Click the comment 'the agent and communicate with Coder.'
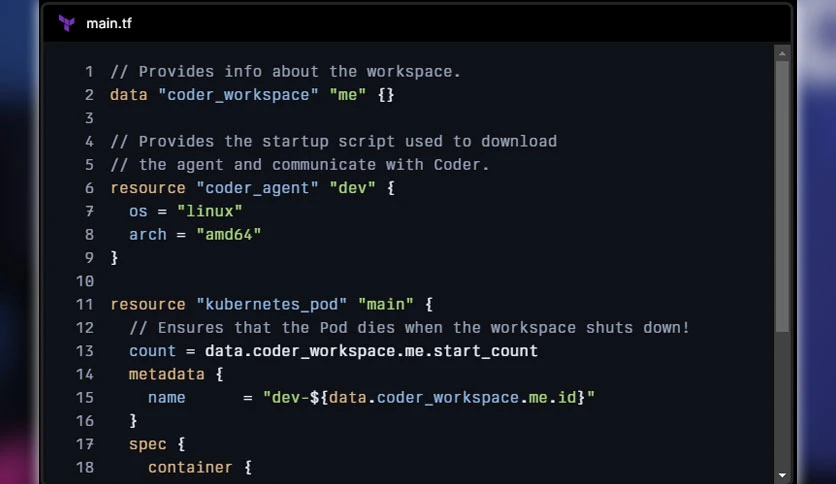This screenshot has width=836, height=484. pyautogui.click(x=300, y=165)
